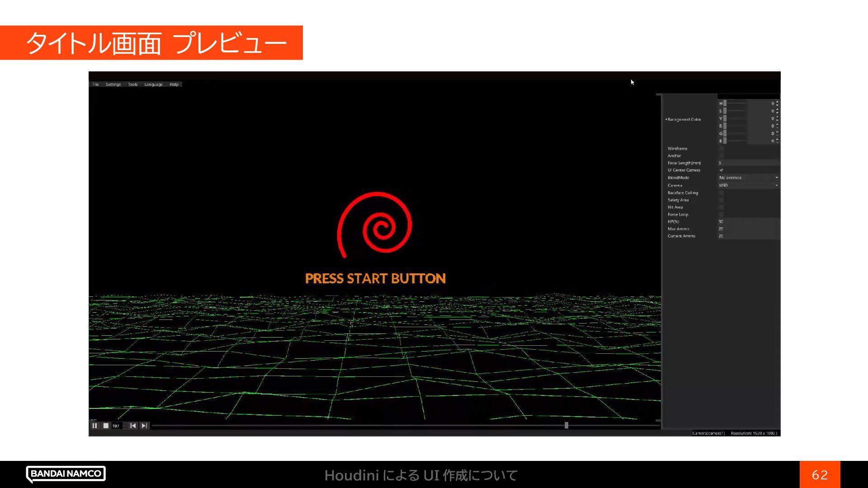The image size is (868, 488).
Task: Click the timeline scrubber handle
Action: [566, 425]
